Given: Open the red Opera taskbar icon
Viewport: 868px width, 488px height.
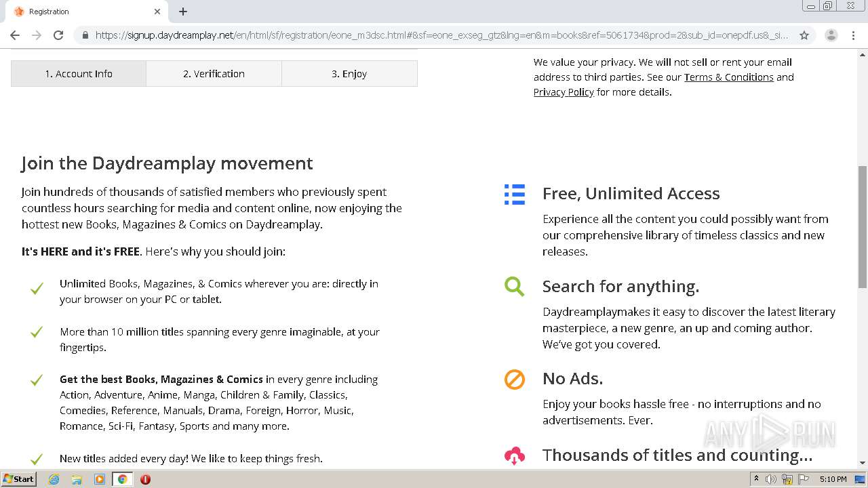Looking at the screenshot, I should click(145, 479).
